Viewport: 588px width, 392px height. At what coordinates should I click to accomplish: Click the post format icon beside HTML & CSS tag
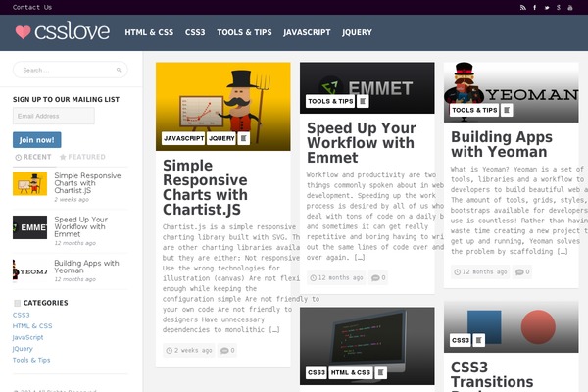380,372
